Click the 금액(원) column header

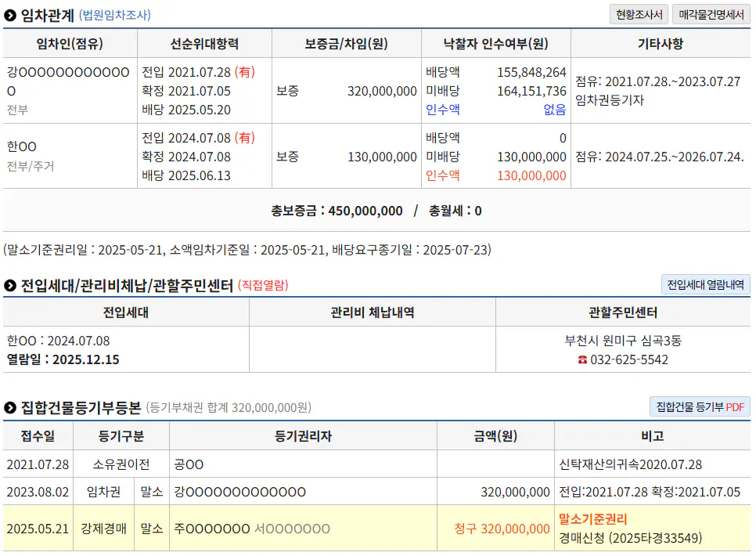point(495,436)
